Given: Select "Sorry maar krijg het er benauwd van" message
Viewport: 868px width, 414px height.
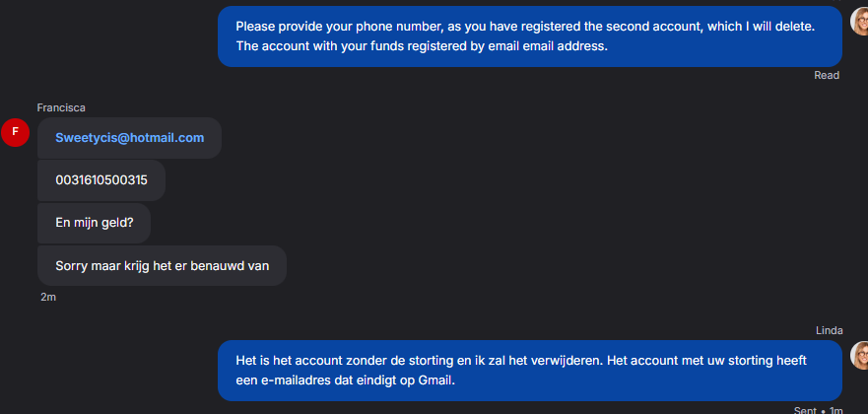Looking at the screenshot, I should pos(163,265).
